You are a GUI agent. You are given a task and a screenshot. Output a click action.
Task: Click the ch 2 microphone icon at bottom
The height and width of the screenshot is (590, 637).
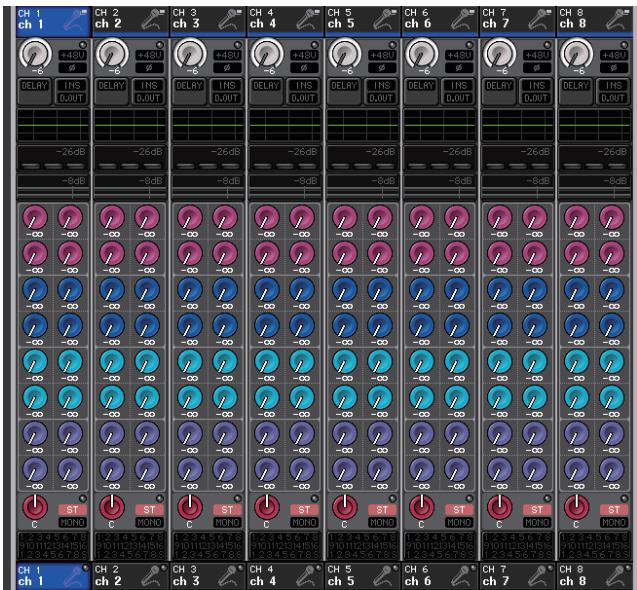click(x=151, y=575)
